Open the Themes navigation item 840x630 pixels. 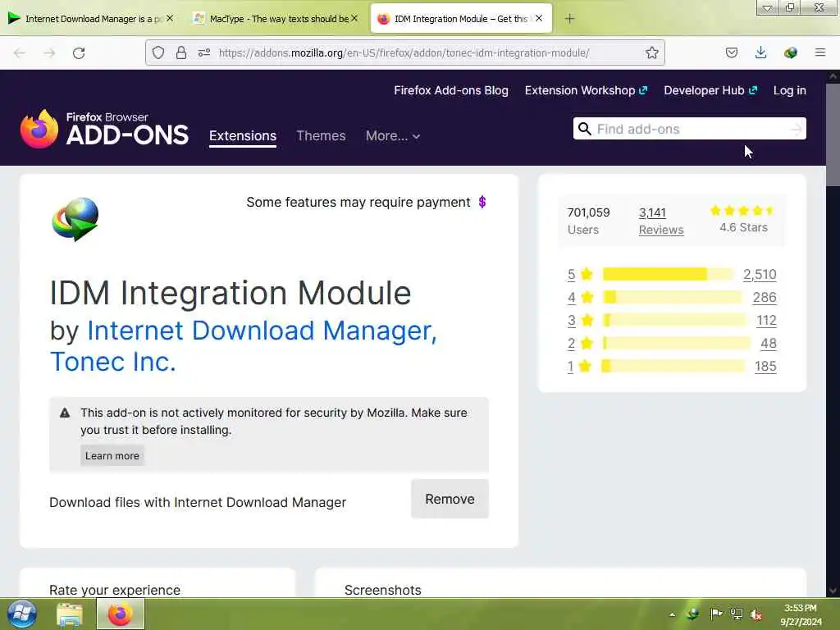coord(321,135)
